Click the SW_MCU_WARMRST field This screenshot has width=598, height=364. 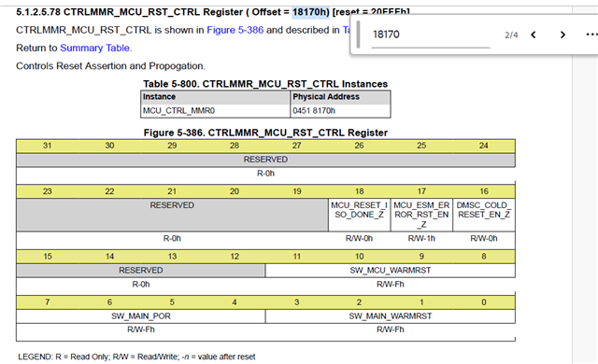pyautogui.click(x=391, y=271)
